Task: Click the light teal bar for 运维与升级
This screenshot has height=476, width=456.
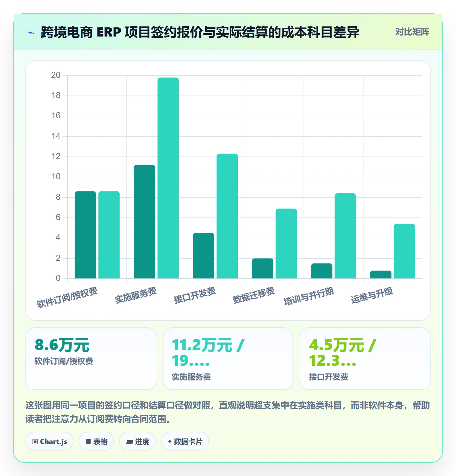Action: pyautogui.click(x=404, y=251)
